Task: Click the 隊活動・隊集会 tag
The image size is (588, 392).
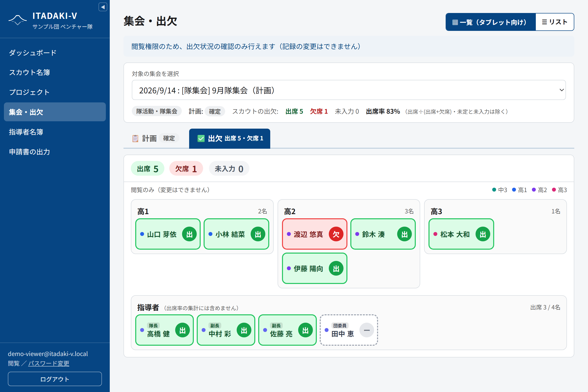Action: [x=157, y=111]
